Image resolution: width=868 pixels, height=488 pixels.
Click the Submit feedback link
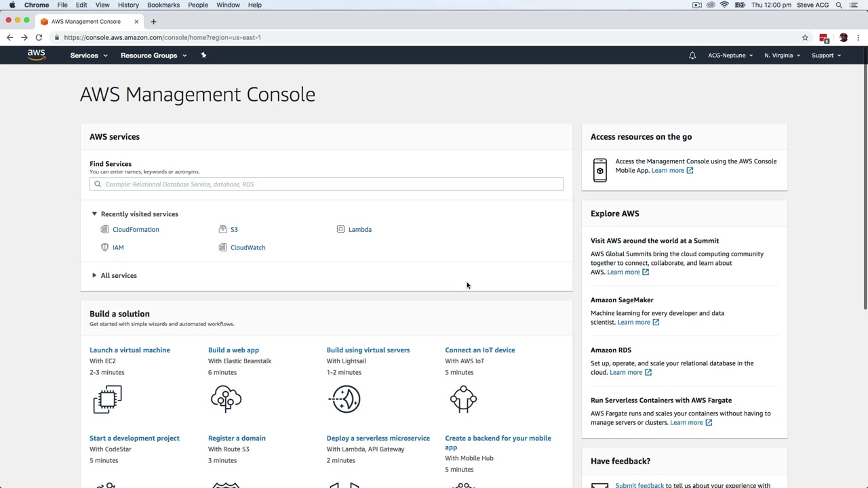click(x=639, y=485)
